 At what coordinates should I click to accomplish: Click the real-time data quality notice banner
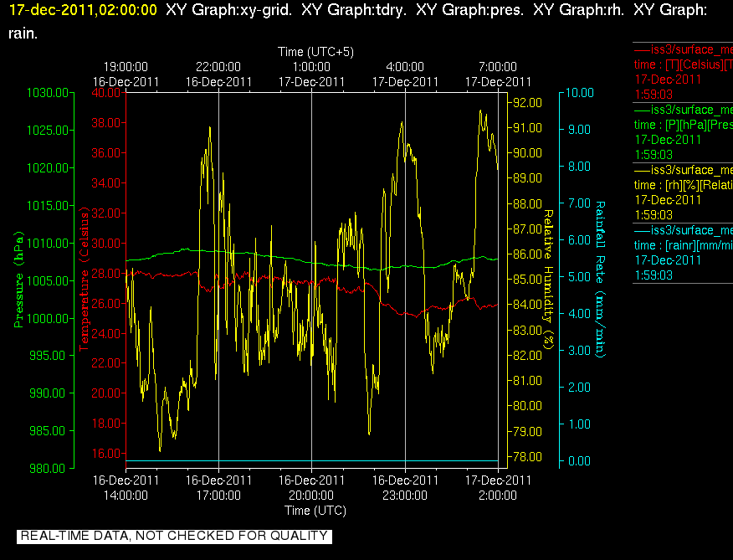[x=174, y=536]
